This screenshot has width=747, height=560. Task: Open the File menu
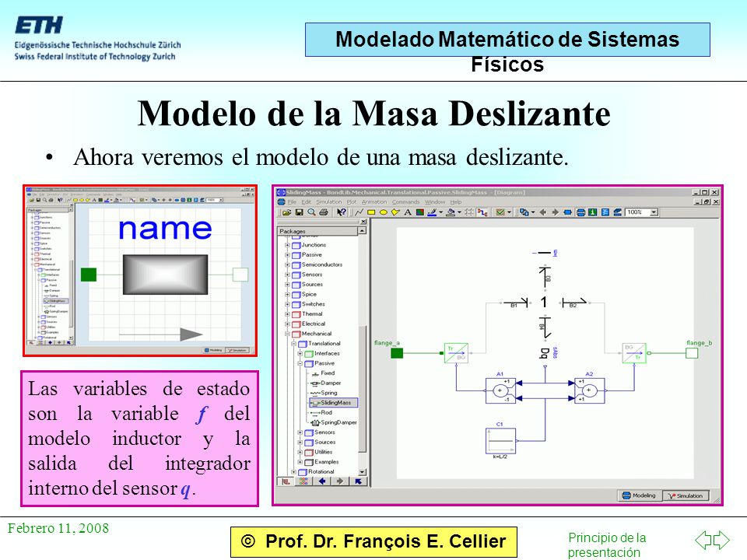[292, 202]
